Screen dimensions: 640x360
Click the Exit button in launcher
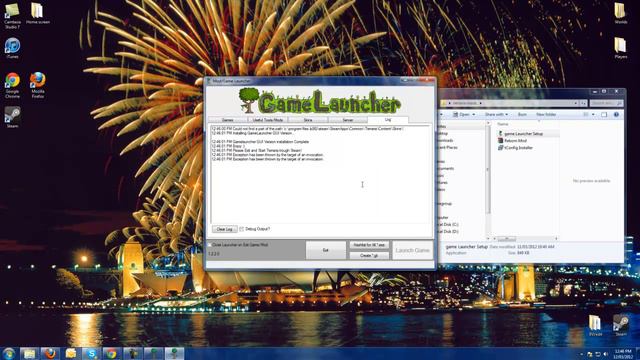tap(325, 250)
